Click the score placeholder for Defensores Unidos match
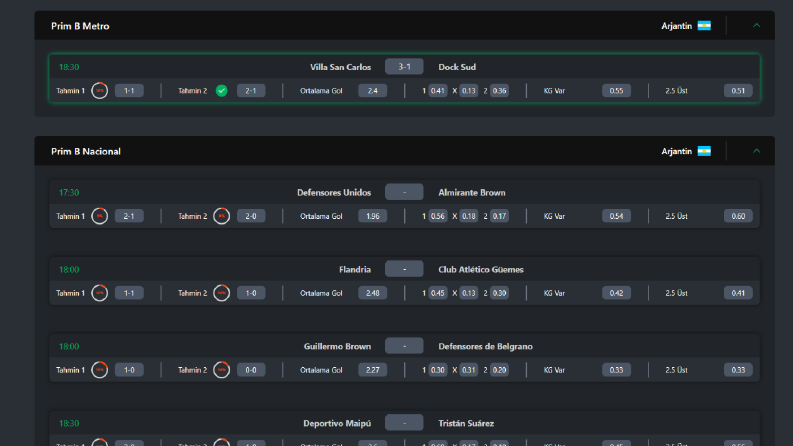 pyautogui.click(x=404, y=192)
